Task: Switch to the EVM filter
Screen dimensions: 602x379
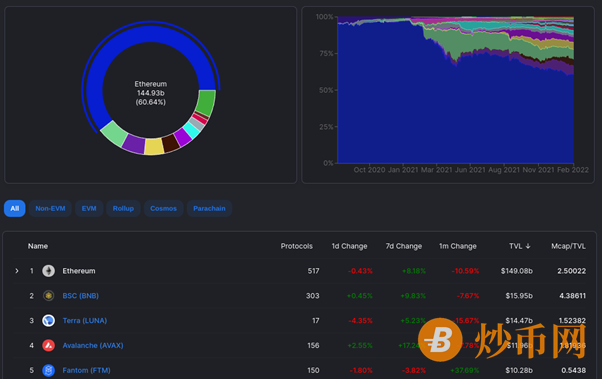Action: pyautogui.click(x=89, y=209)
